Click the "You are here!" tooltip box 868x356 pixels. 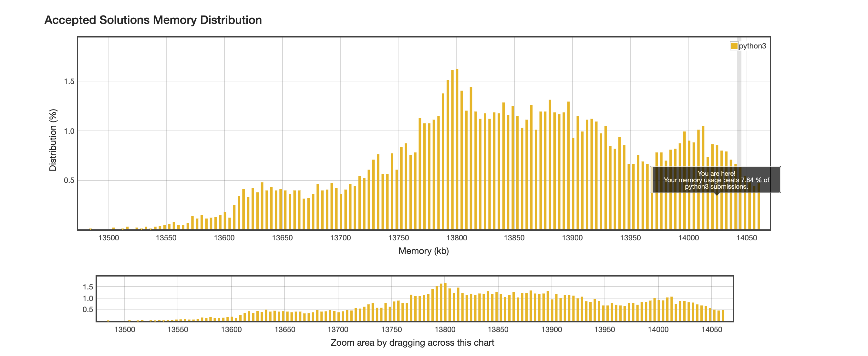(x=716, y=180)
